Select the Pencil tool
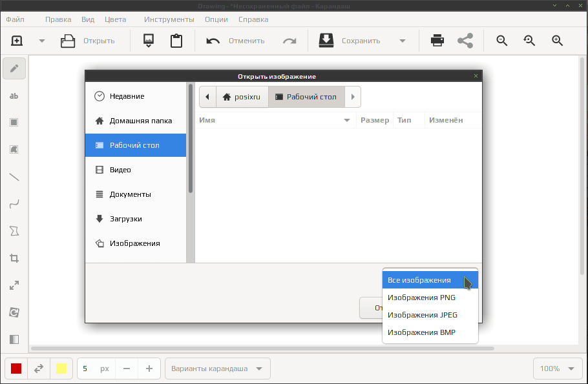 click(x=14, y=68)
